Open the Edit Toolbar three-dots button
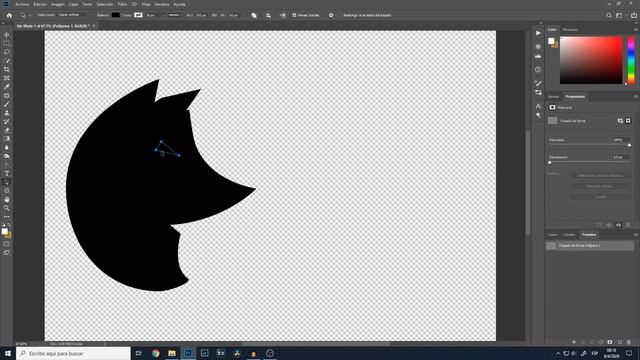 [x=7, y=217]
